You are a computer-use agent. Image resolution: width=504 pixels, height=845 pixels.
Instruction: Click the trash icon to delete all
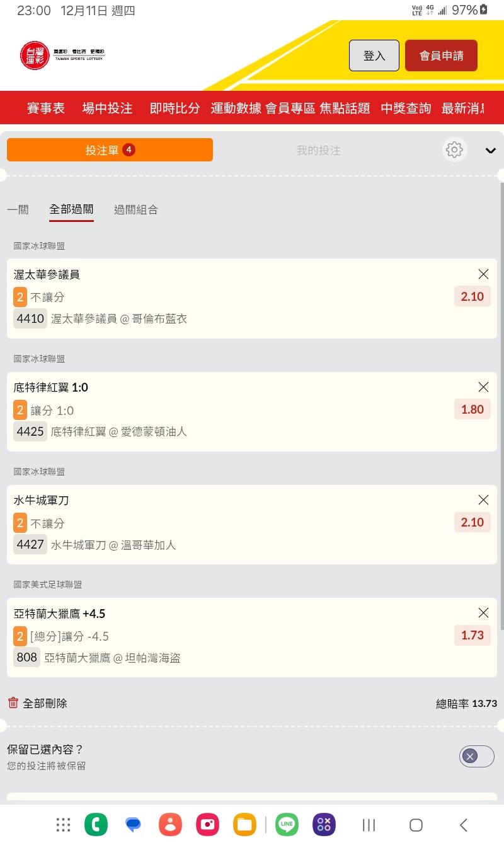click(x=13, y=703)
